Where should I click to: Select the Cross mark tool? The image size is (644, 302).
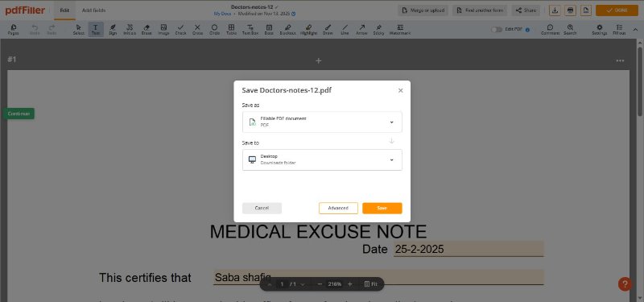click(197, 29)
